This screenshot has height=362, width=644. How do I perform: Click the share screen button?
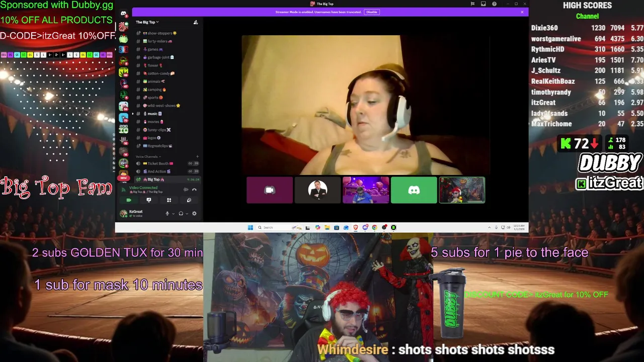[x=149, y=200]
